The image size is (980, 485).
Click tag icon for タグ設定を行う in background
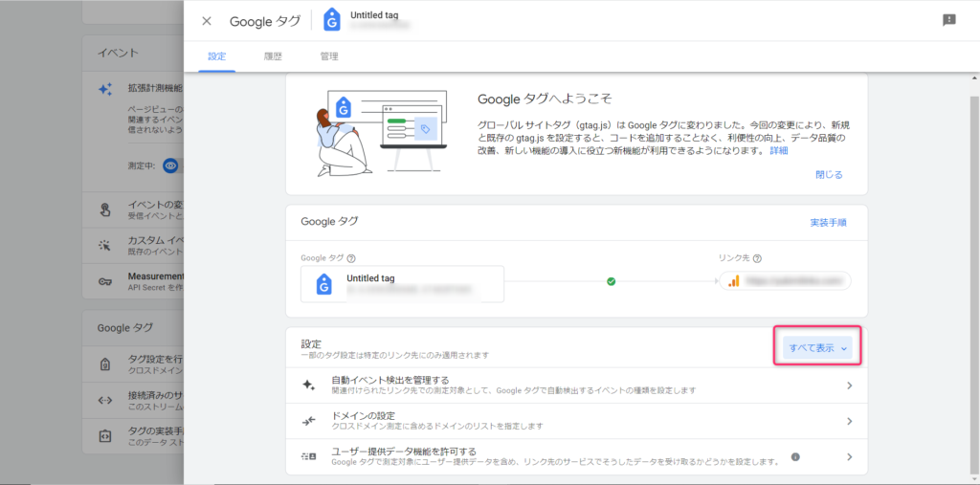105,364
